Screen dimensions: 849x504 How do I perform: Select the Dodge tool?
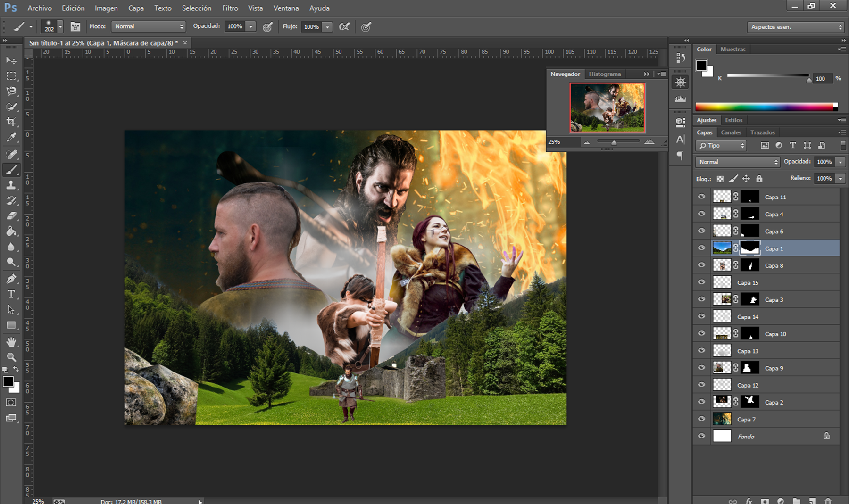[11, 262]
